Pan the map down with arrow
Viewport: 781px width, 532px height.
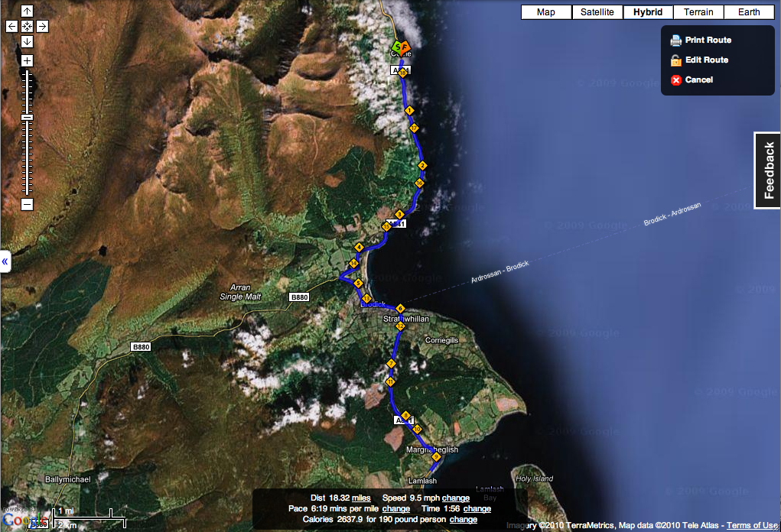(27, 41)
